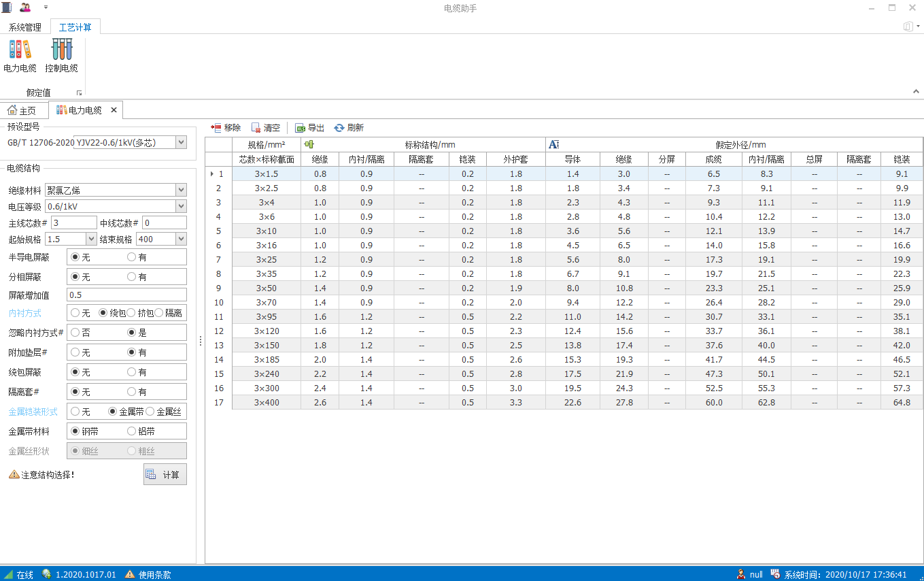The height and width of the screenshot is (581, 924).
Task: Choose 铝带 as metal tape material
Action: [x=131, y=431]
